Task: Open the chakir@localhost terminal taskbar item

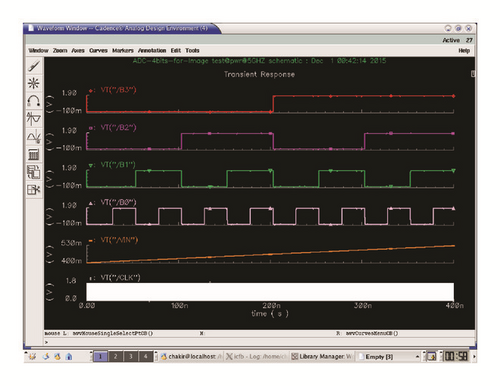Action: [191, 356]
